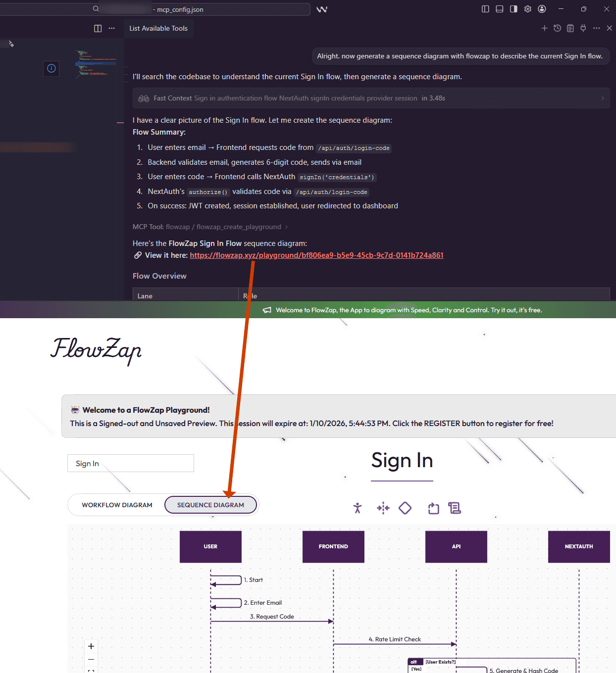Click the zoom out button on the diagram
The width and height of the screenshot is (616, 673).
pos(91,659)
